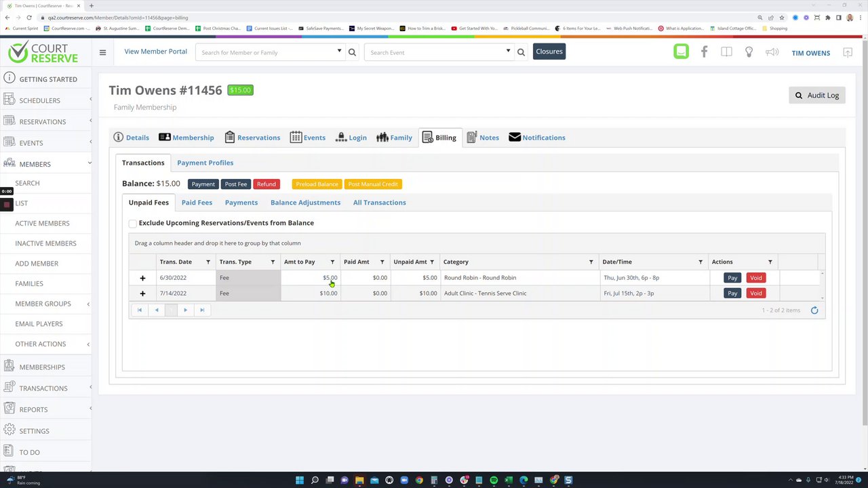Go to the last grid page arrow
The image size is (868, 488).
coord(202,310)
